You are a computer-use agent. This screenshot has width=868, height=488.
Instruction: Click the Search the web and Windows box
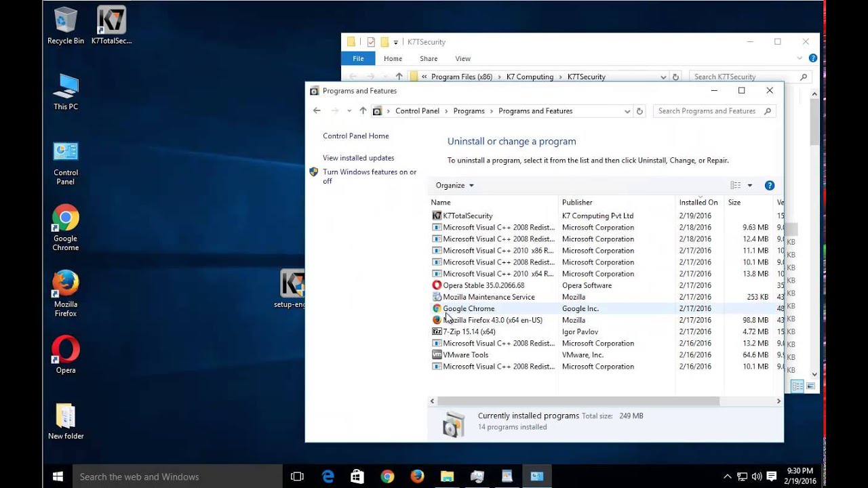click(176, 476)
